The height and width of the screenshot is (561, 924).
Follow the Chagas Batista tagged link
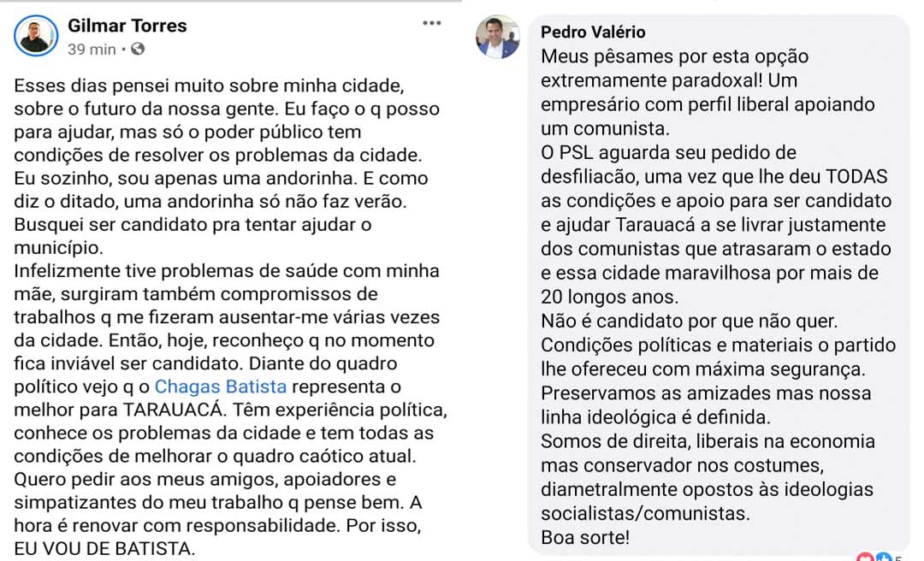pyautogui.click(x=220, y=387)
